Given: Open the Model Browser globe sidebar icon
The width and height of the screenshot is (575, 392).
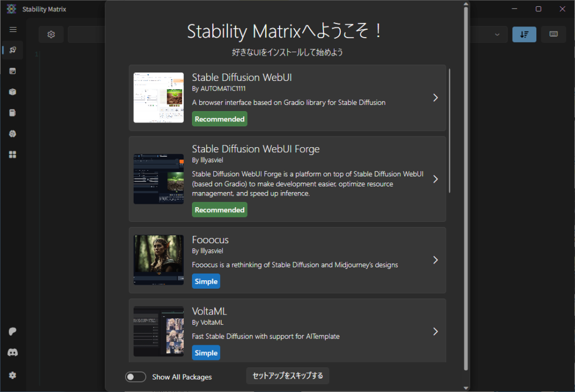Looking at the screenshot, I should [13, 134].
